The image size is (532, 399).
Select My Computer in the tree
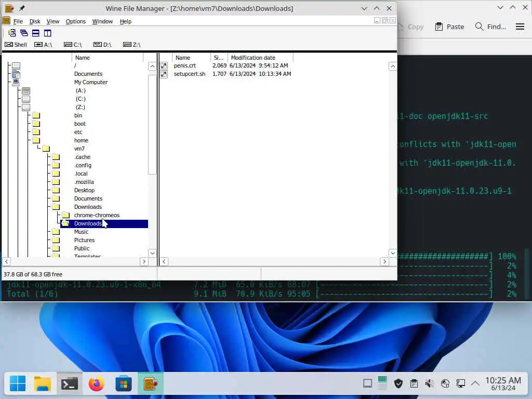pos(91,82)
